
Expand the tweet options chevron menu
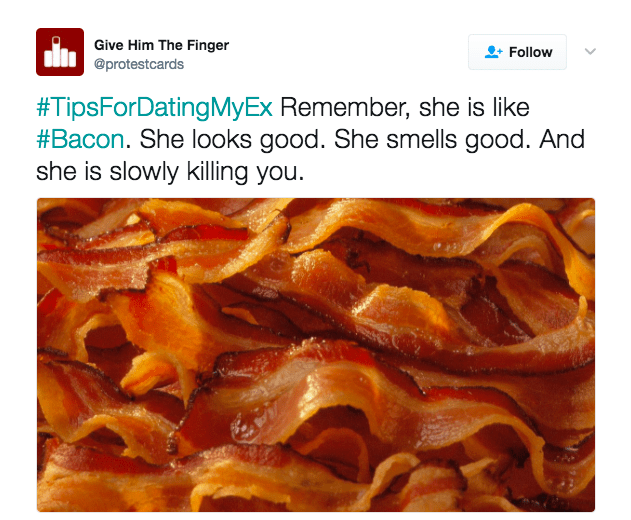tap(590, 52)
